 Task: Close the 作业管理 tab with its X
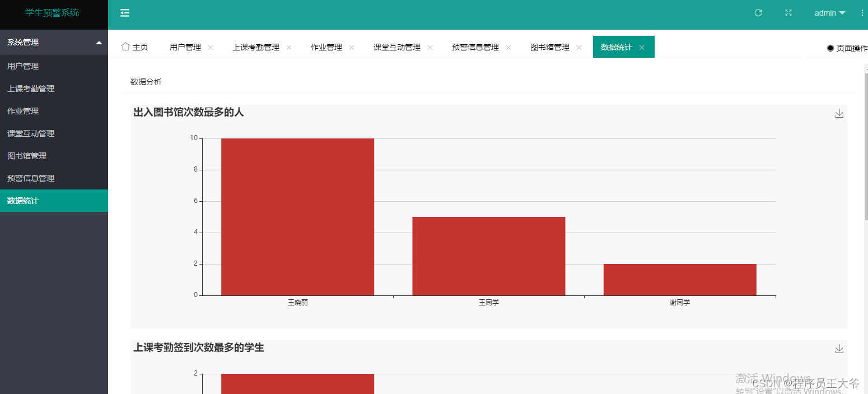click(351, 48)
